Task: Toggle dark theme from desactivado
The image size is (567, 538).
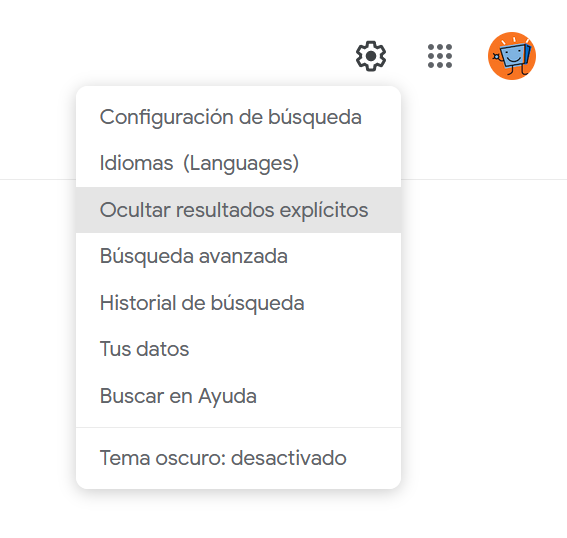Action: tap(238, 458)
